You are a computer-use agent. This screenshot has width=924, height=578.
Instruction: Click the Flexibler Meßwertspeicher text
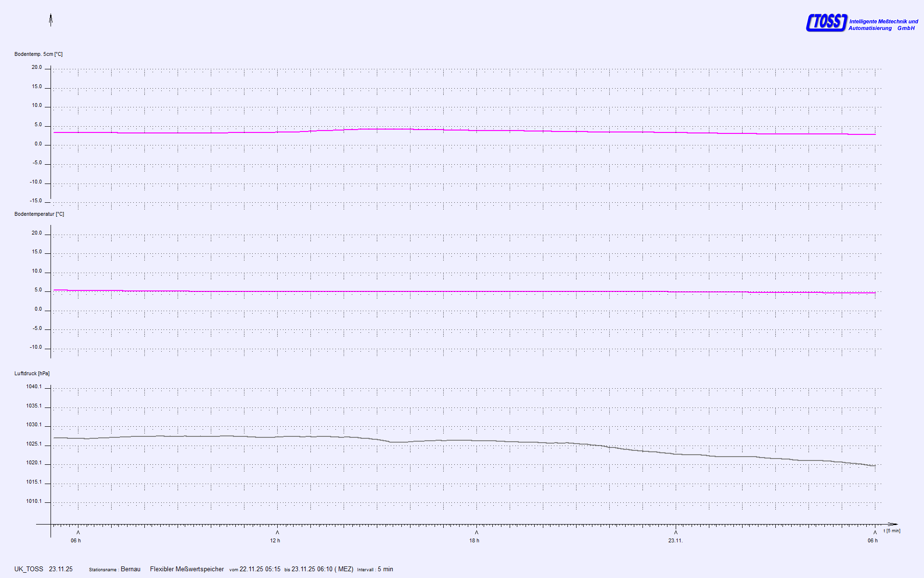(187, 569)
